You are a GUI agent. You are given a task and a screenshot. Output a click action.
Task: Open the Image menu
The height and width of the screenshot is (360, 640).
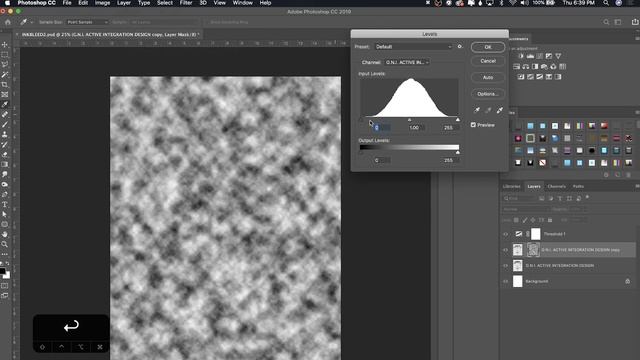(102, 3)
